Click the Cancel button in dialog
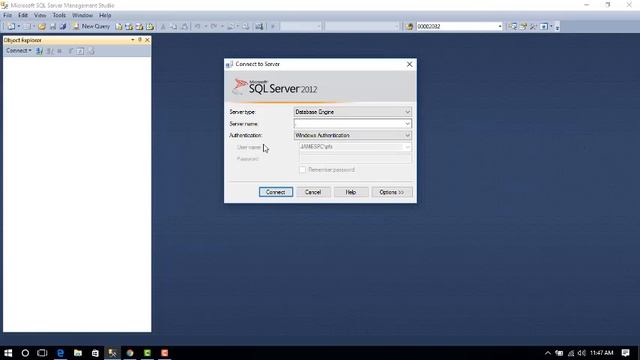Image resolution: width=640 pixels, height=360 pixels. pyautogui.click(x=313, y=192)
